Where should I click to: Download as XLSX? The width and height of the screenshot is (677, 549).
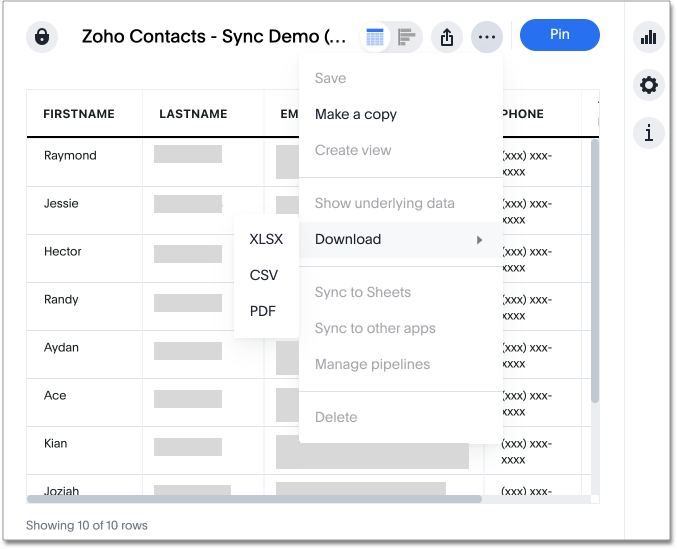(266, 239)
